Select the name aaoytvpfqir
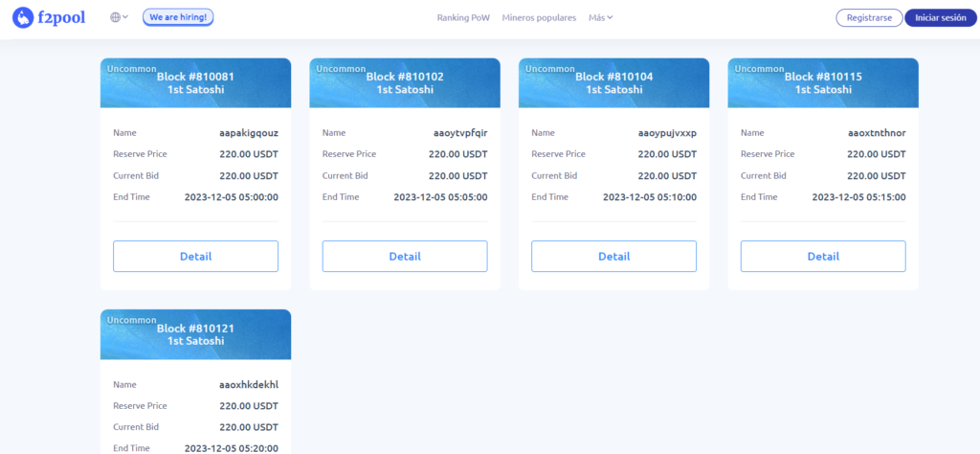 point(460,133)
